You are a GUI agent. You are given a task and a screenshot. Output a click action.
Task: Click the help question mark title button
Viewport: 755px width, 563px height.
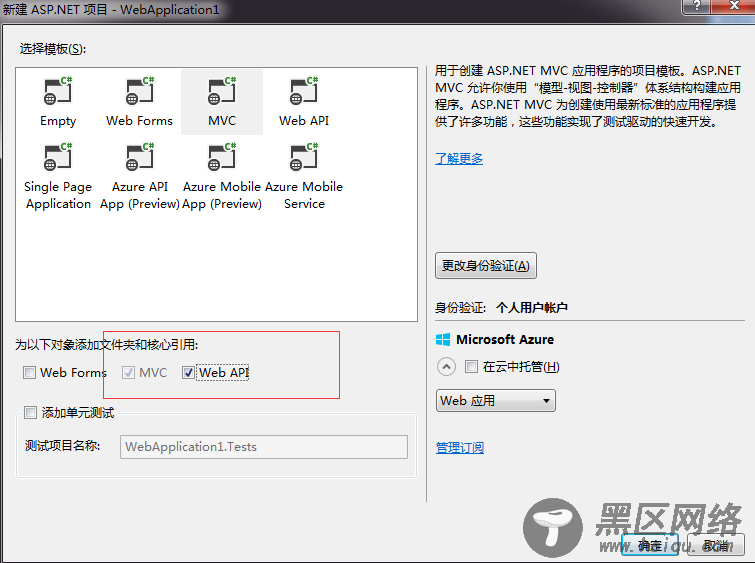point(696,6)
